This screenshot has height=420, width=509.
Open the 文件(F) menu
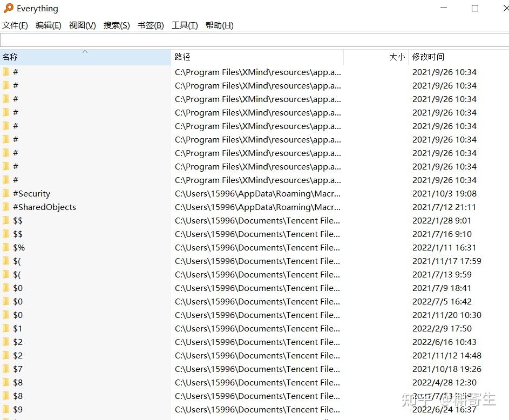pyautogui.click(x=15, y=25)
